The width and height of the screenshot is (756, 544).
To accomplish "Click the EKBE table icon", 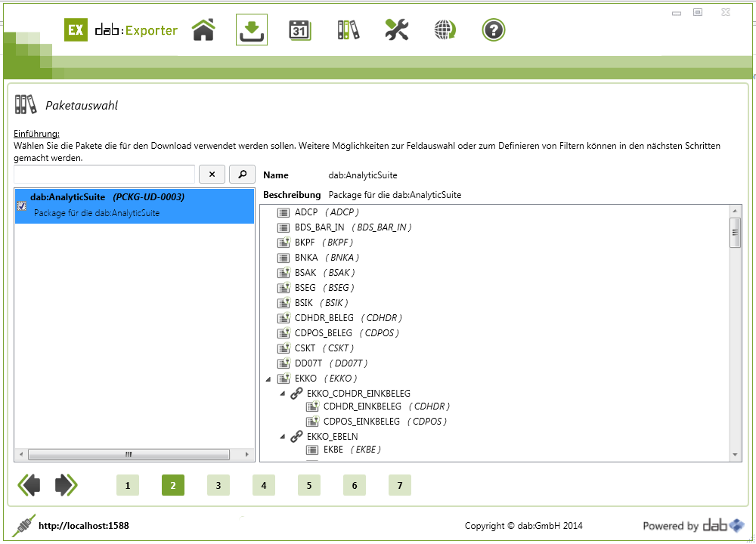I will [x=312, y=450].
